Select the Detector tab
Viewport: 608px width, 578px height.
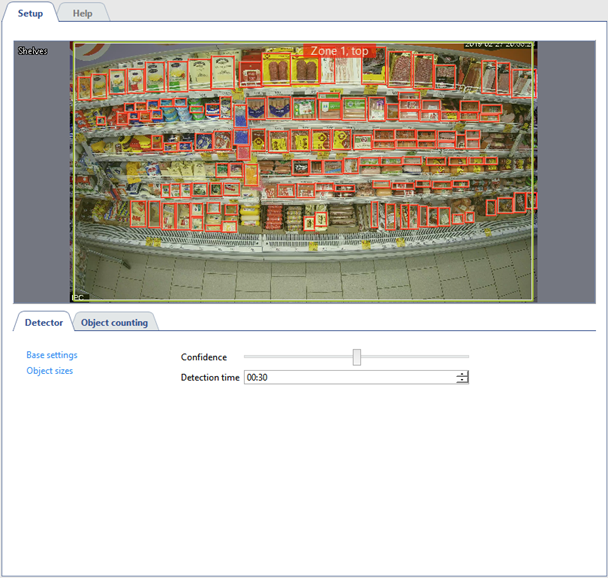point(43,322)
